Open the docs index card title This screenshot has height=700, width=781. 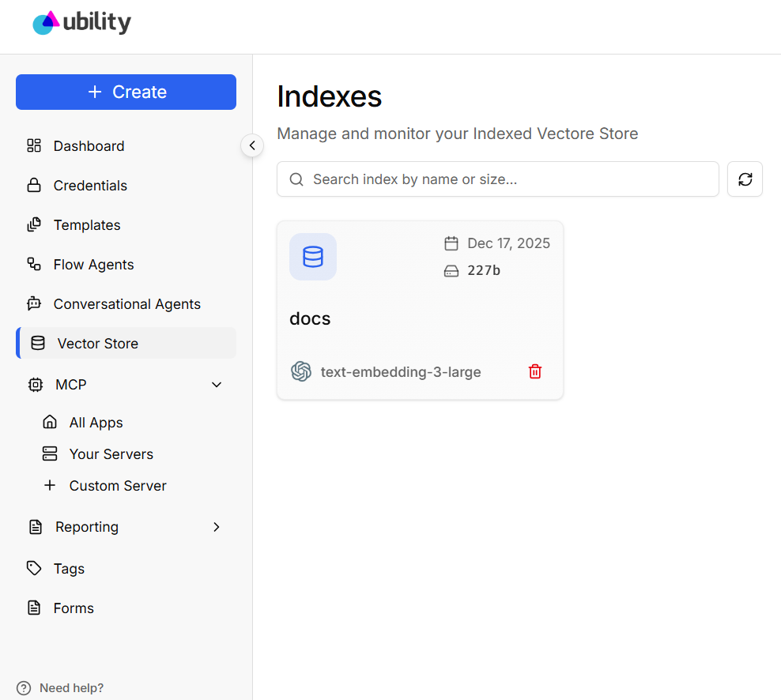pos(310,318)
